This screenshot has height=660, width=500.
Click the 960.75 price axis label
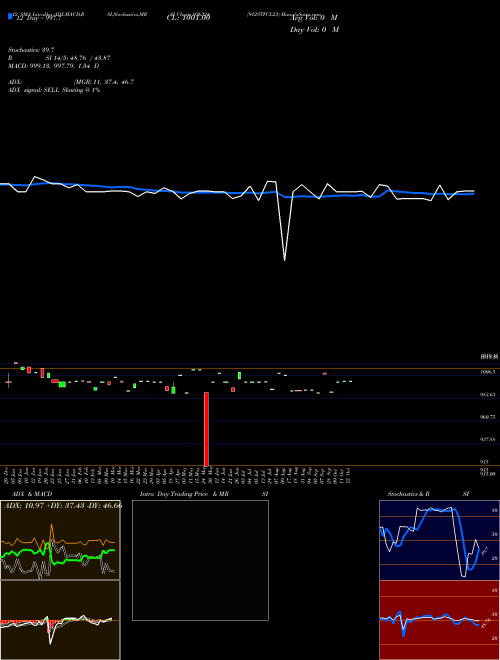pos(488,417)
